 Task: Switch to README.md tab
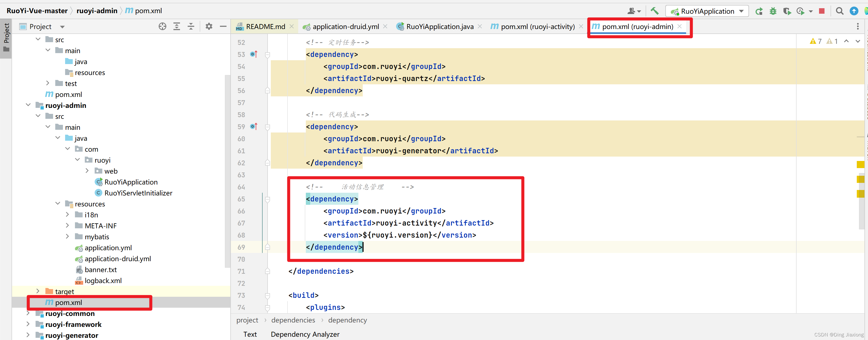point(265,26)
